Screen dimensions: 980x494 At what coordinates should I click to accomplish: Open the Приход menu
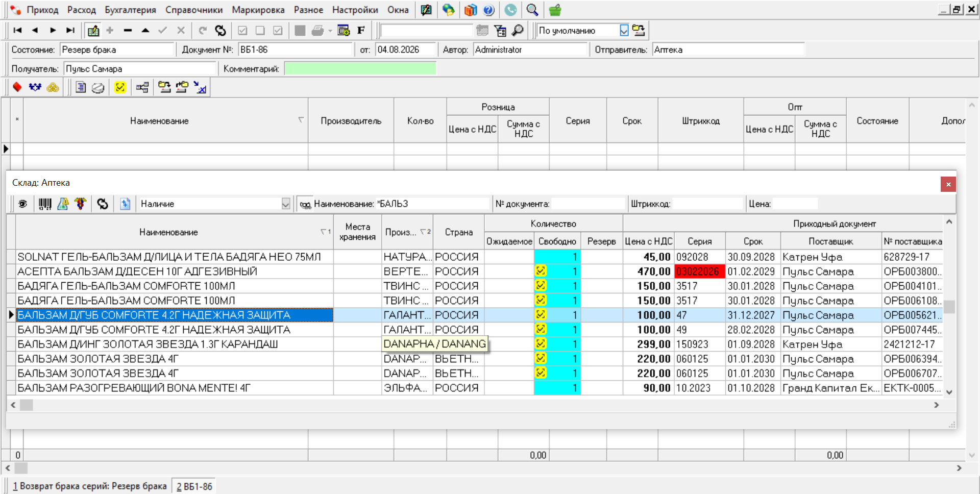(x=42, y=10)
